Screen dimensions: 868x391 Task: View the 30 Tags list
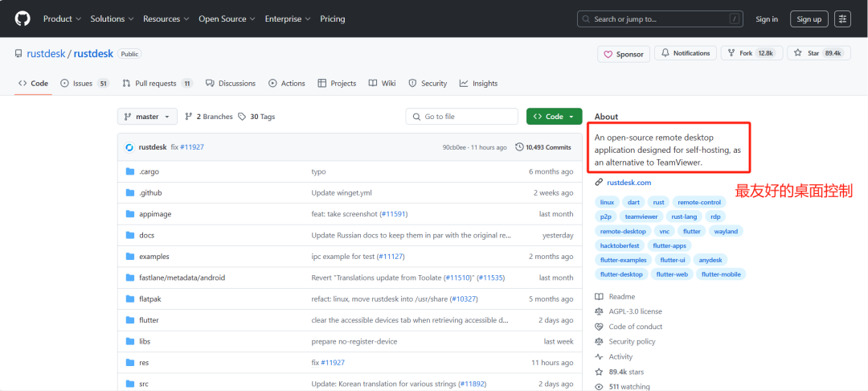256,117
